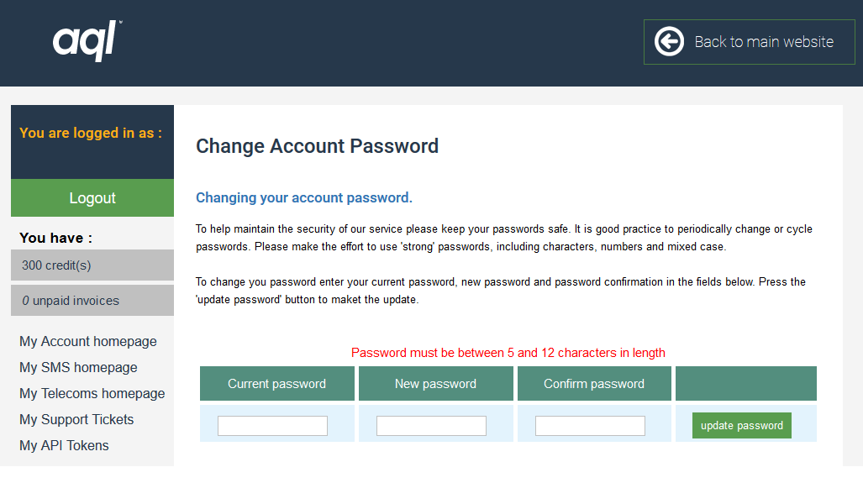Viewport: 863px width, 504px height.
Task: Click into the New password field
Action: tap(431, 426)
